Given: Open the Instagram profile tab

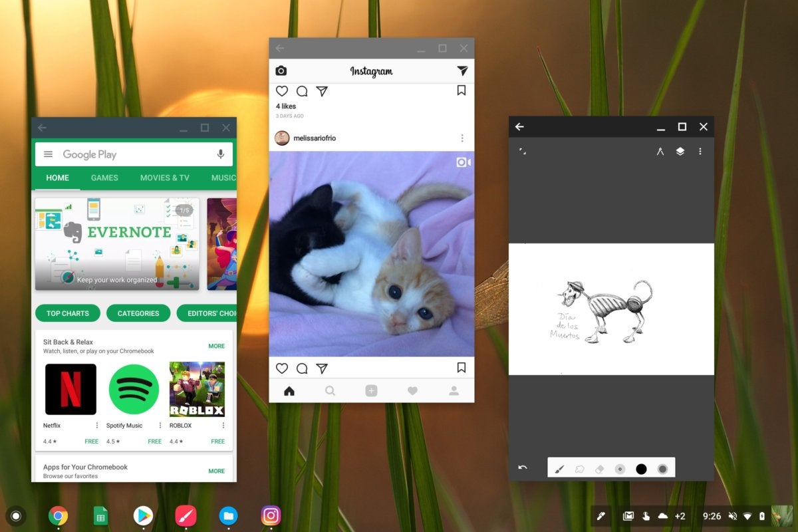Looking at the screenshot, I should [x=454, y=391].
